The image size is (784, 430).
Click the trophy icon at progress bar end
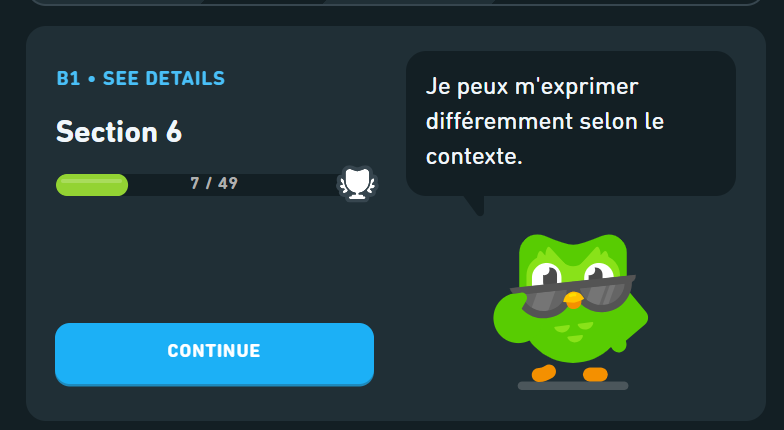[x=358, y=184]
